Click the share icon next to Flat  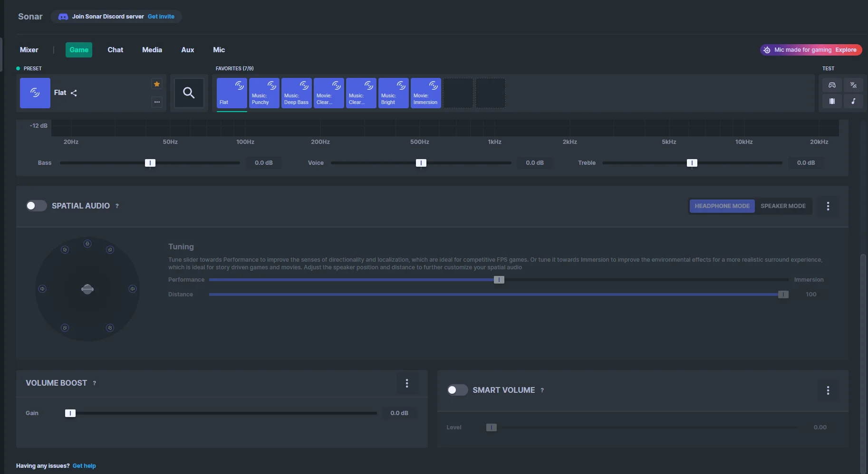pyautogui.click(x=74, y=93)
